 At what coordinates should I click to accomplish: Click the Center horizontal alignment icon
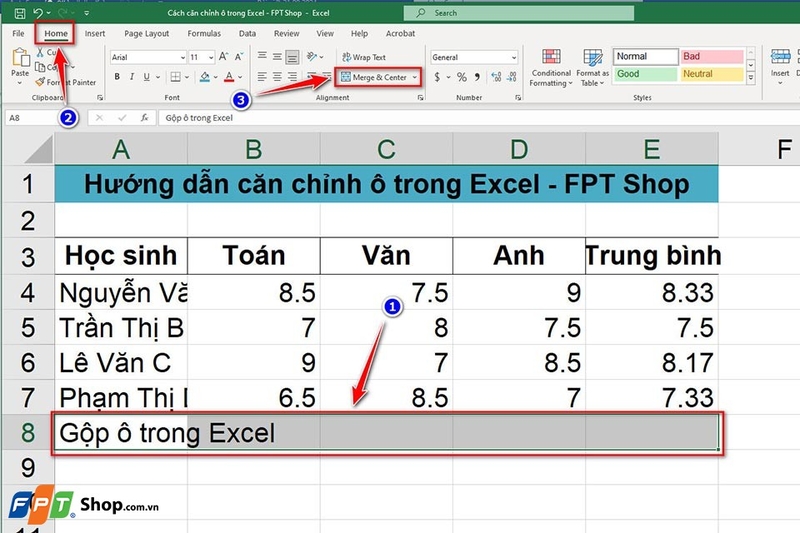(x=277, y=77)
